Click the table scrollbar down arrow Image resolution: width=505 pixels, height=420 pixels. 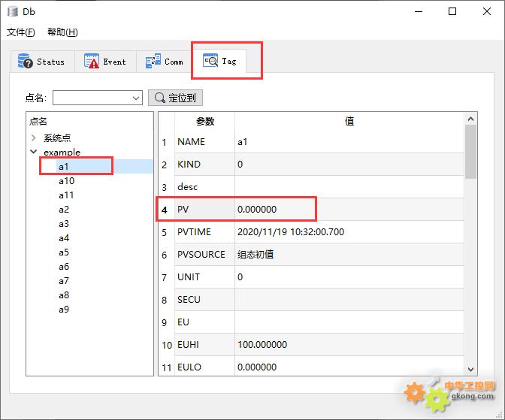[470, 370]
